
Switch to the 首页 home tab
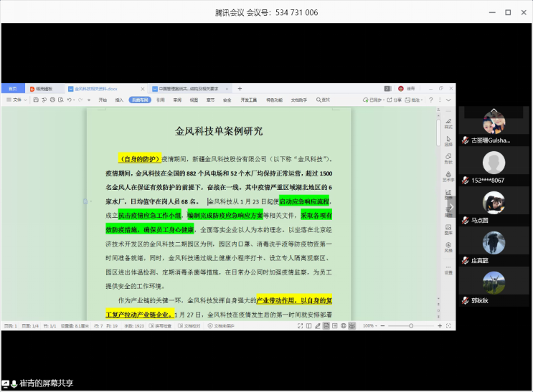pos(13,89)
